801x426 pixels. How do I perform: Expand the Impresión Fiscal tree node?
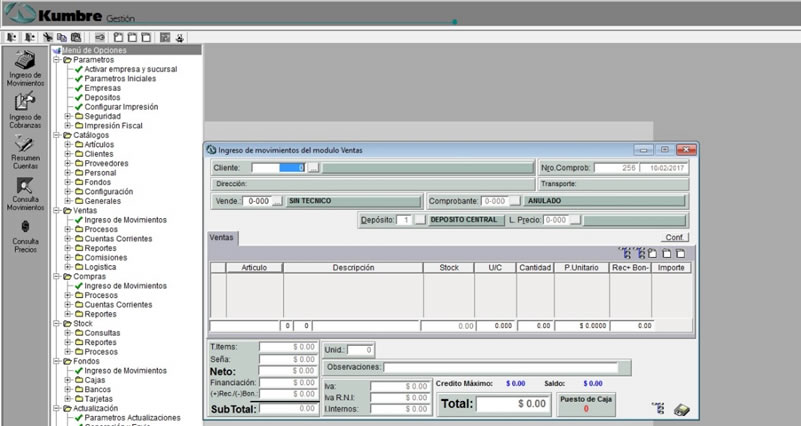click(68, 125)
